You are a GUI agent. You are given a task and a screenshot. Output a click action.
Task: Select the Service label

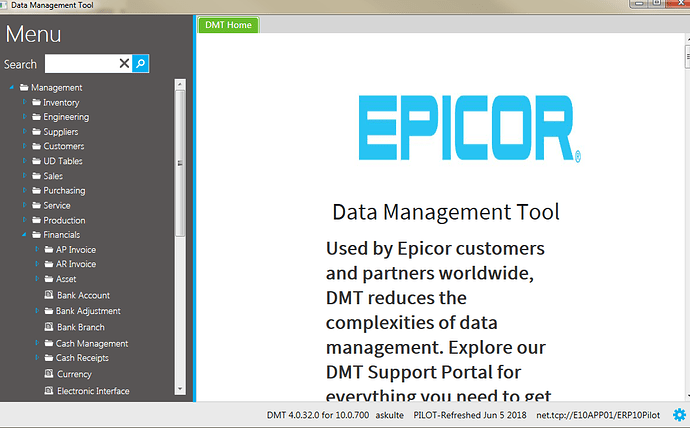click(57, 205)
